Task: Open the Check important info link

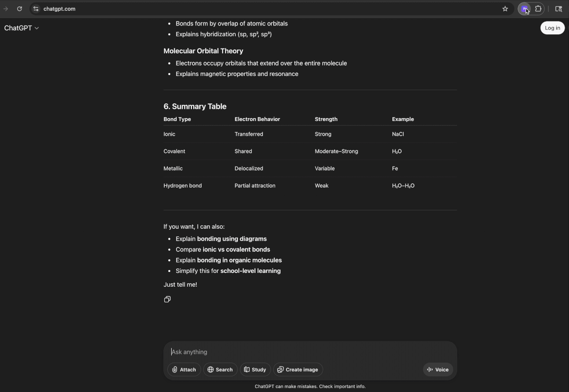Action: tap(341, 386)
